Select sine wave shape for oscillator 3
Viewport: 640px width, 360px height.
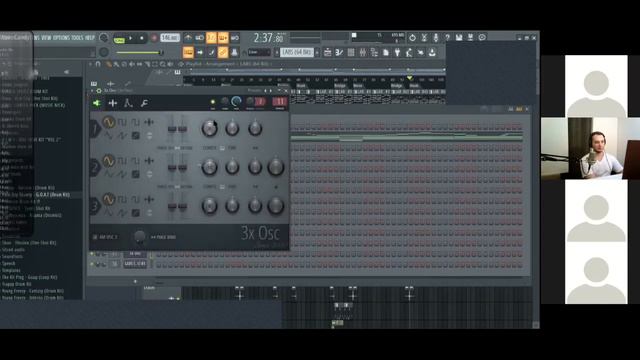[109, 199]
